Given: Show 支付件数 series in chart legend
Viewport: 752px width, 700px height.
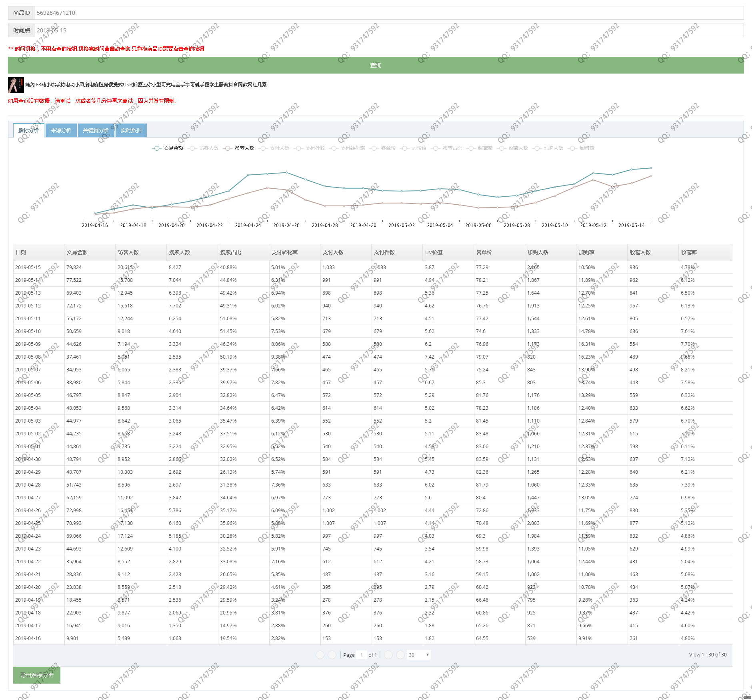Looking at the screenshot, I should pos(310,148).
